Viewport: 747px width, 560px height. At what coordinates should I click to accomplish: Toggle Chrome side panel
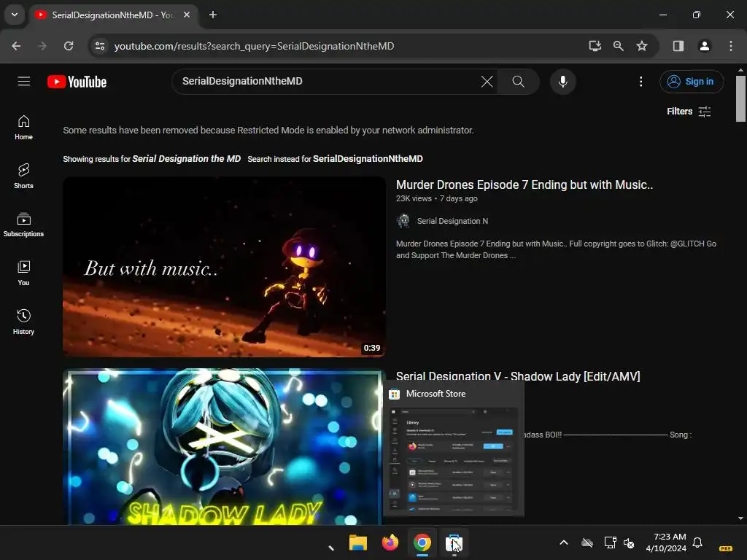tap(678, 46)
